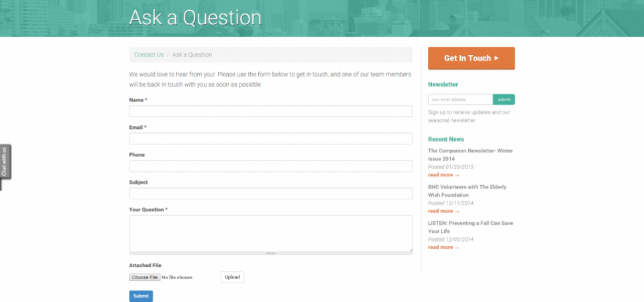Click read more under BHC Volunteers post

point(443,211)
